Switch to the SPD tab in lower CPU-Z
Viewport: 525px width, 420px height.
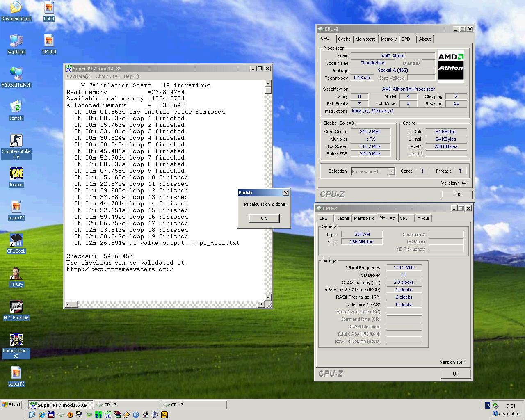coord(404,218)
